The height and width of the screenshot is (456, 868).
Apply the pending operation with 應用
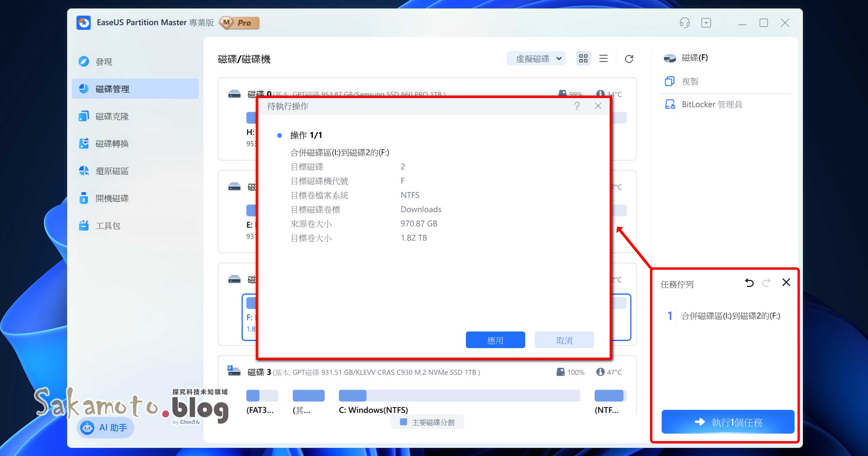pyautogui.click(x=495, y=340)
